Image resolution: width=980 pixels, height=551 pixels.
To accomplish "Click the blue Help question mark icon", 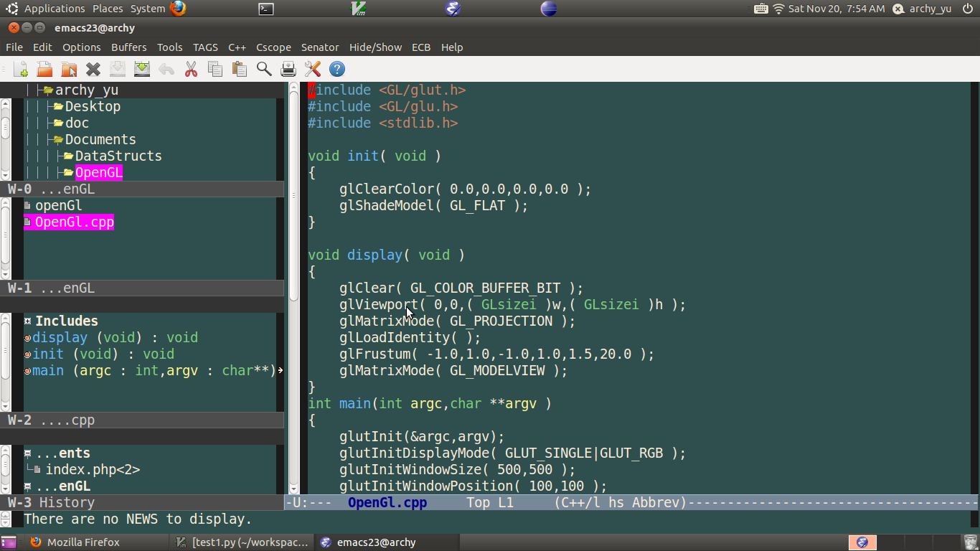I will tap(337, 69).
